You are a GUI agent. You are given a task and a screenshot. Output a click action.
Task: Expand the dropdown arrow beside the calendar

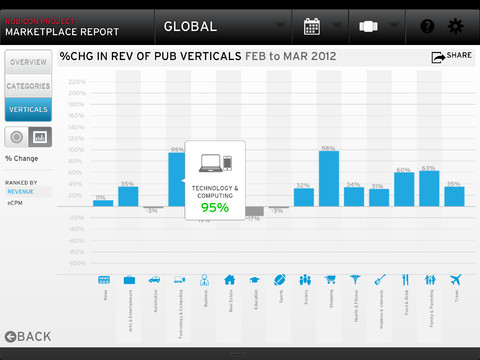[337, 26]
